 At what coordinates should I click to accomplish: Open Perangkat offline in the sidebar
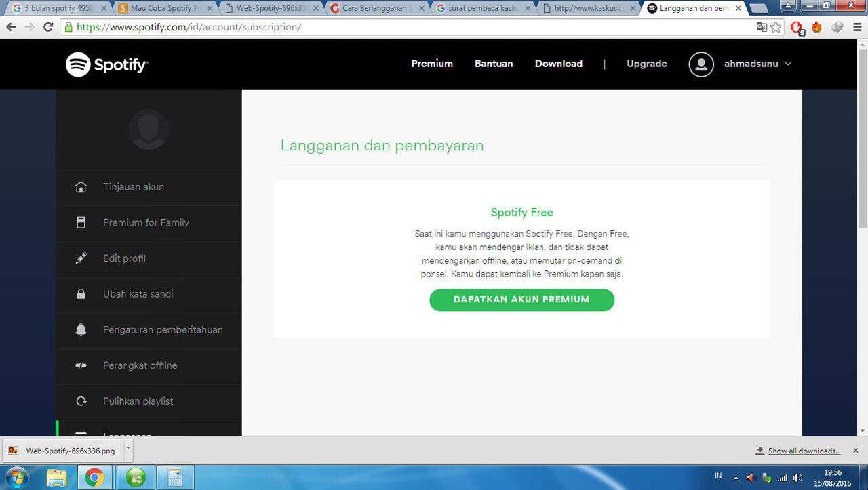[x=140, y=365]
